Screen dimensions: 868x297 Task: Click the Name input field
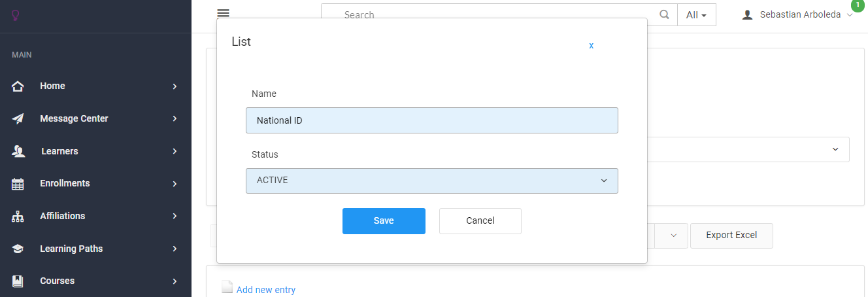click(x=431, y=120)
